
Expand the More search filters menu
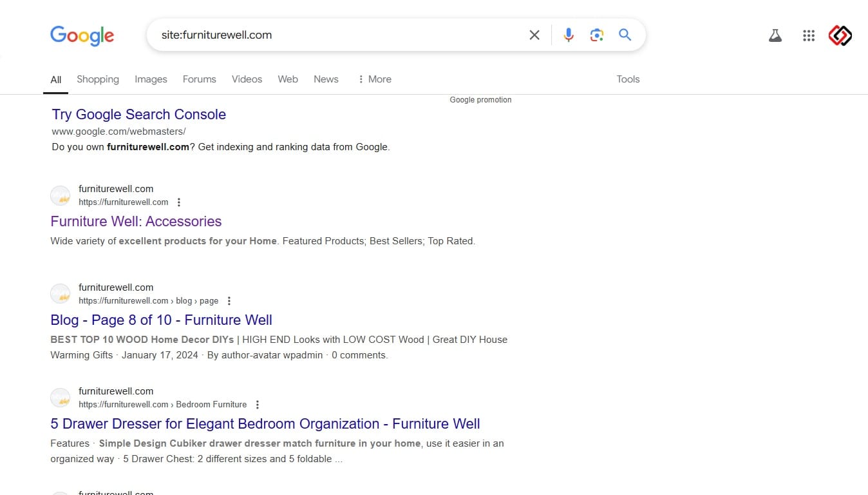(374, 79)
